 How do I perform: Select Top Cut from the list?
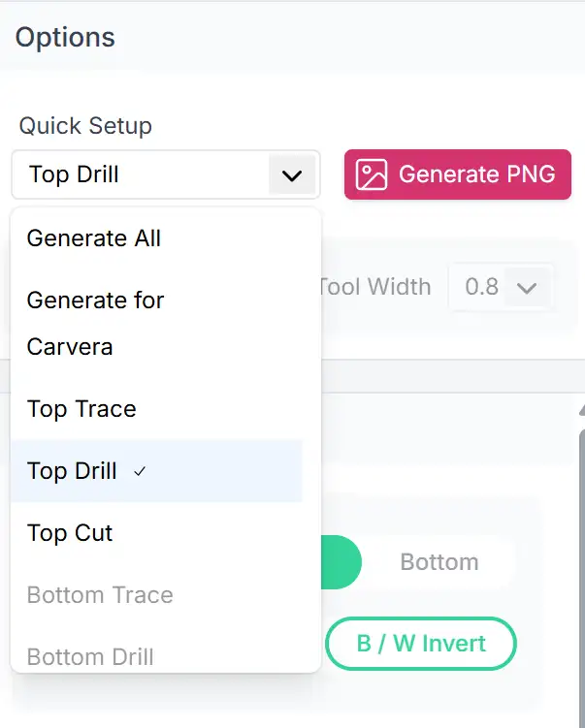tap(70, 533)
